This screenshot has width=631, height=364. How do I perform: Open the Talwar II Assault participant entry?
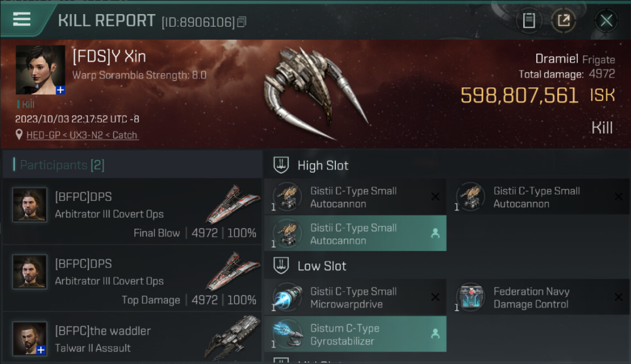(132, 338)
